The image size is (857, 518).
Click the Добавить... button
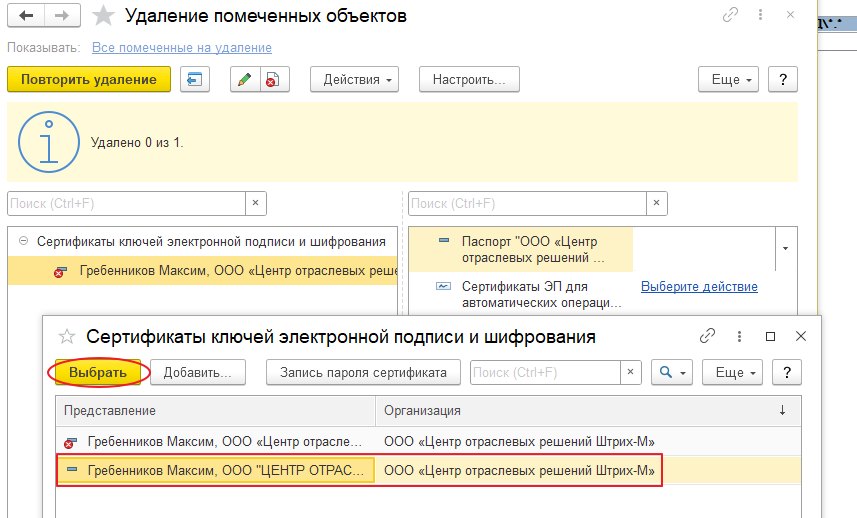pyautogui.click(x=198, y=372)
